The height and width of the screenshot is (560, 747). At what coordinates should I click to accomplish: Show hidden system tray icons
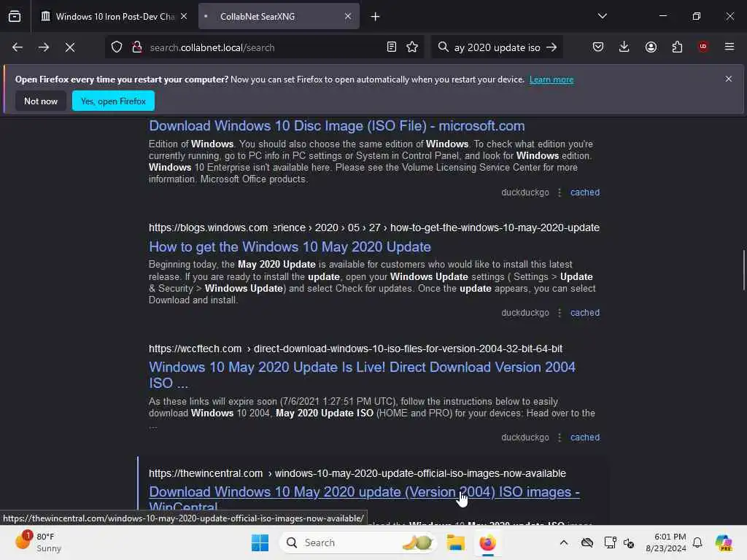coord(564,542)
